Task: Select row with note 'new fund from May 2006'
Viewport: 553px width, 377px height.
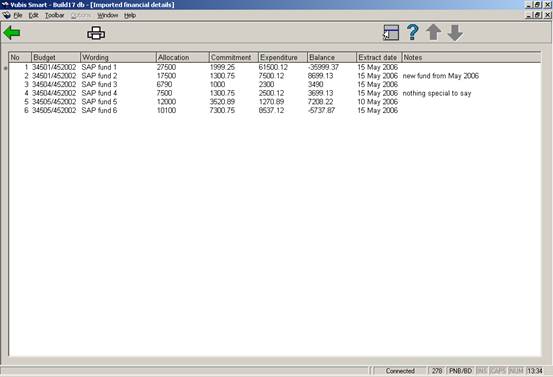Action: coord(275,76)
